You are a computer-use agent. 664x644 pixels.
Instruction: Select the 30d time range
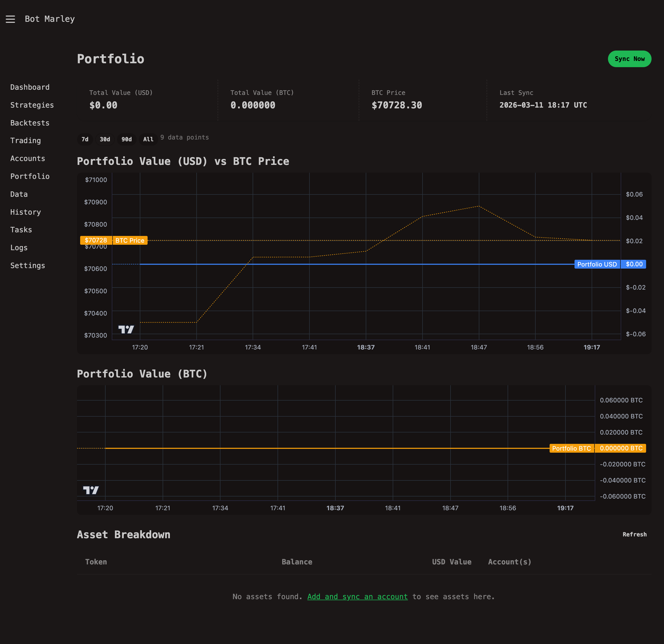point(105,139)
